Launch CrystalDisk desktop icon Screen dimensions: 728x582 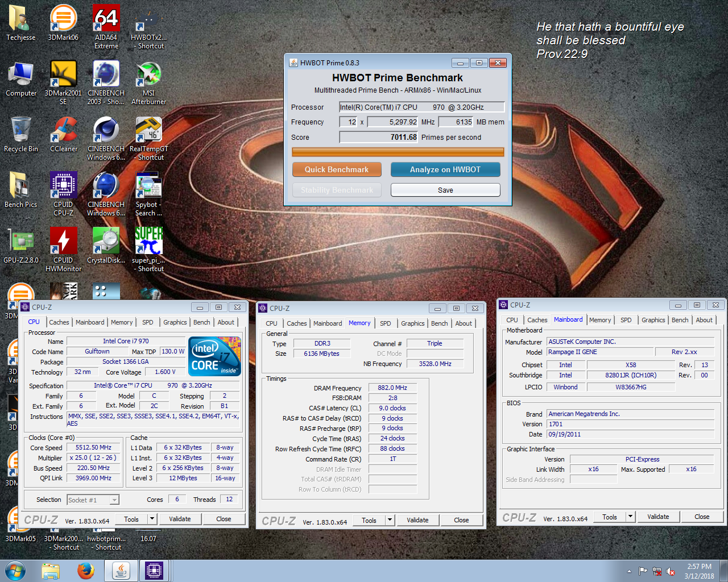click(106, 246)
